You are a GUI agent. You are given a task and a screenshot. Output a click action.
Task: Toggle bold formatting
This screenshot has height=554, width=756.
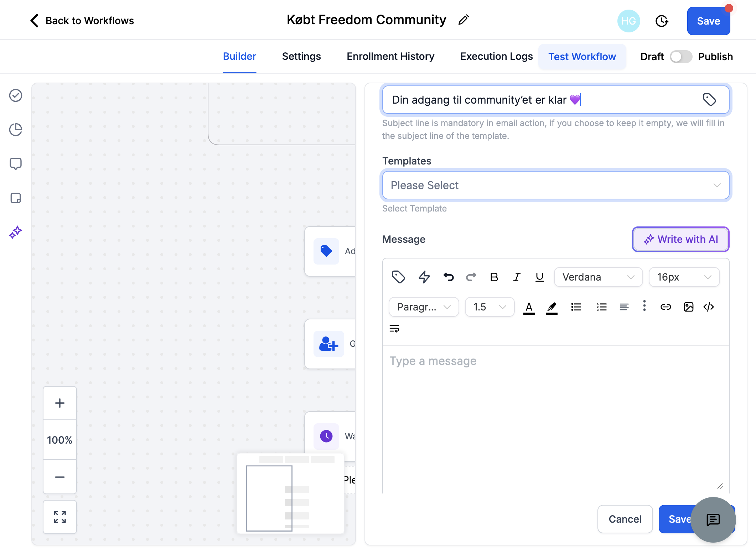494,277
